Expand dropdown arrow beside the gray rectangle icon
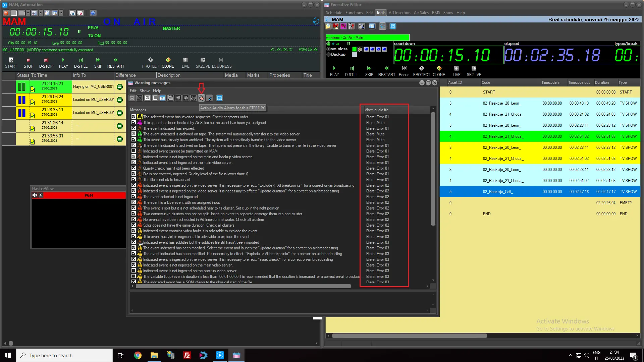 click(x=28, y=13)
